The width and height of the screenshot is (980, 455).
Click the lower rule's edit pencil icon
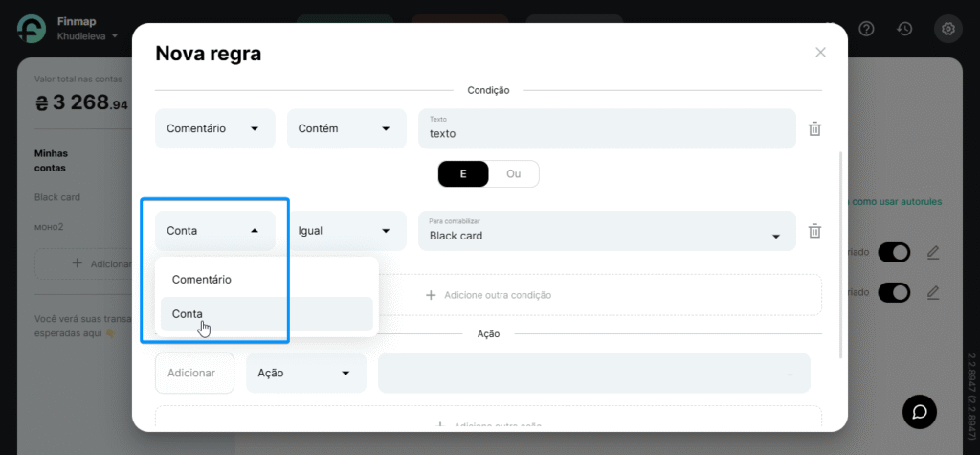933,292
